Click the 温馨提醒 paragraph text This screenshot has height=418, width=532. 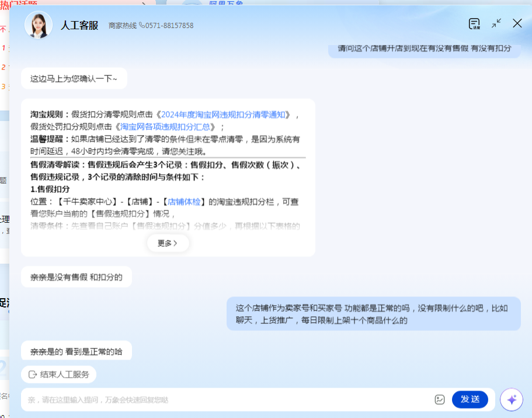point(165,146)
